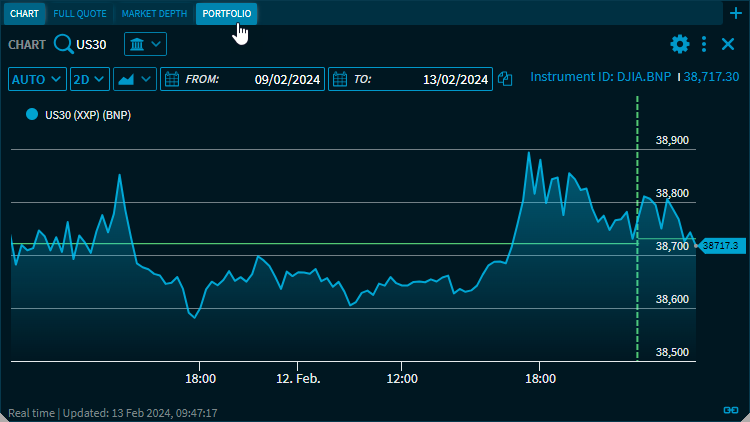The image size is (750, 422).
Task: Open the three-dot more options menu
Action: [705, 44]
